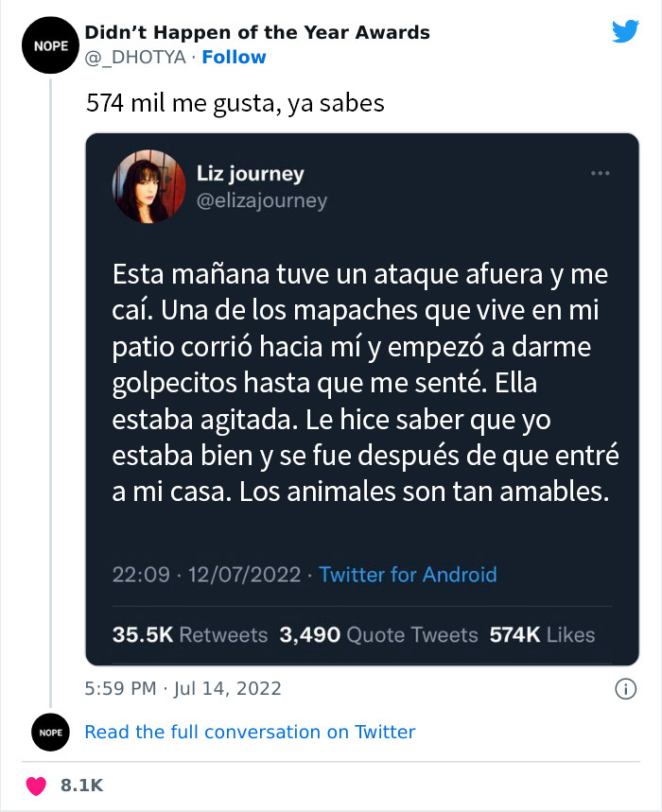Like the tweet with the heart icon

(x=37, y=785)
